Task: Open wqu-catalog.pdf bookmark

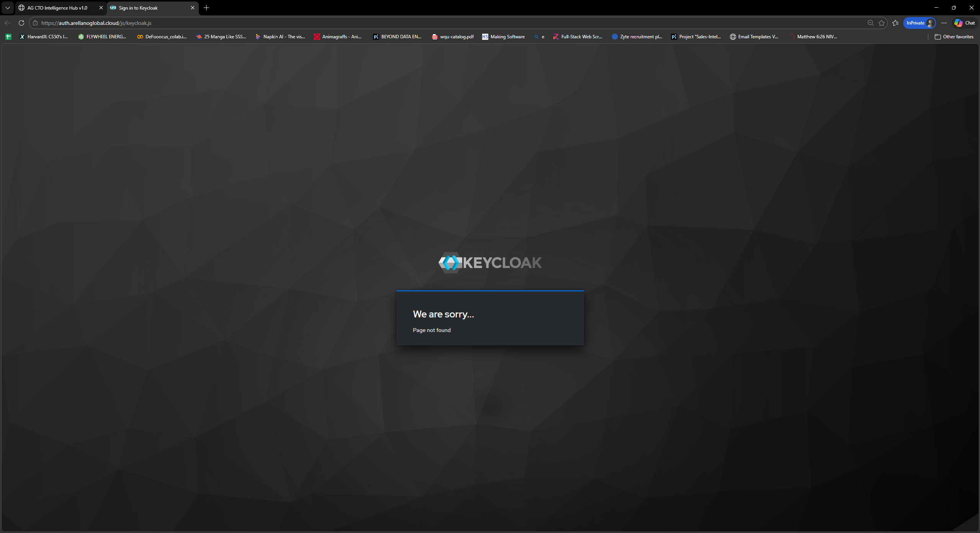Action: (x=453, y=37)
